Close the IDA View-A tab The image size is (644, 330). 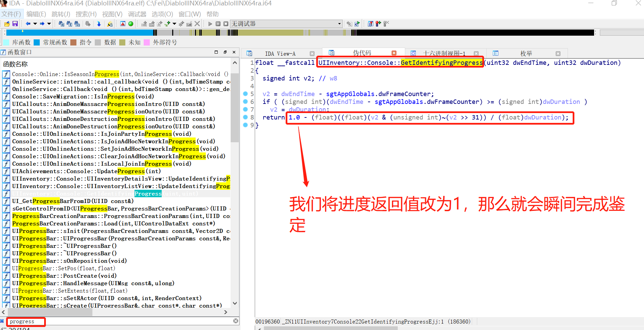click(312, 54)
